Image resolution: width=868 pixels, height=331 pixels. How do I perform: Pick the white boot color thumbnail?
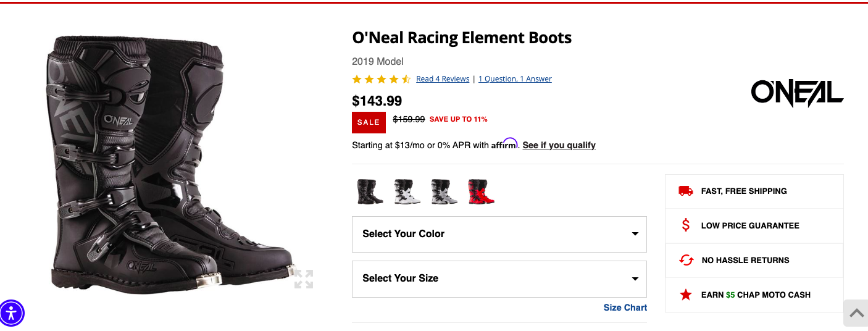coord(407,191)
